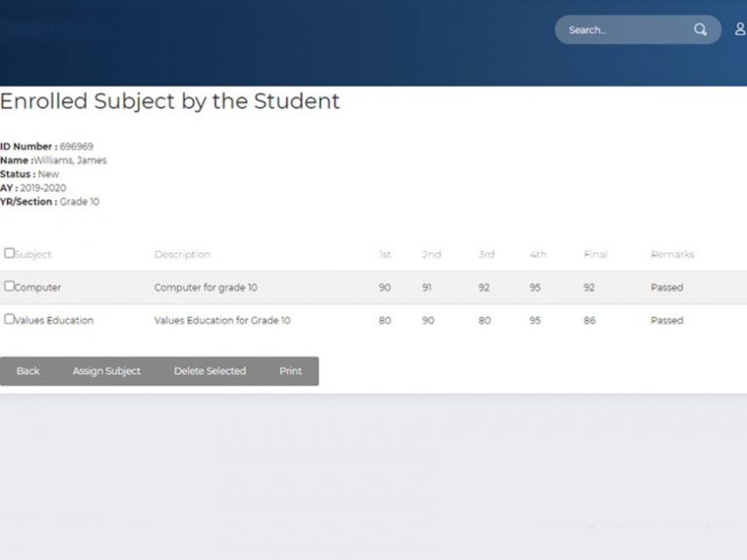Viewport: 747px width, 560px height.
Task: Check the Values Education checkbox
Action: 10,319
